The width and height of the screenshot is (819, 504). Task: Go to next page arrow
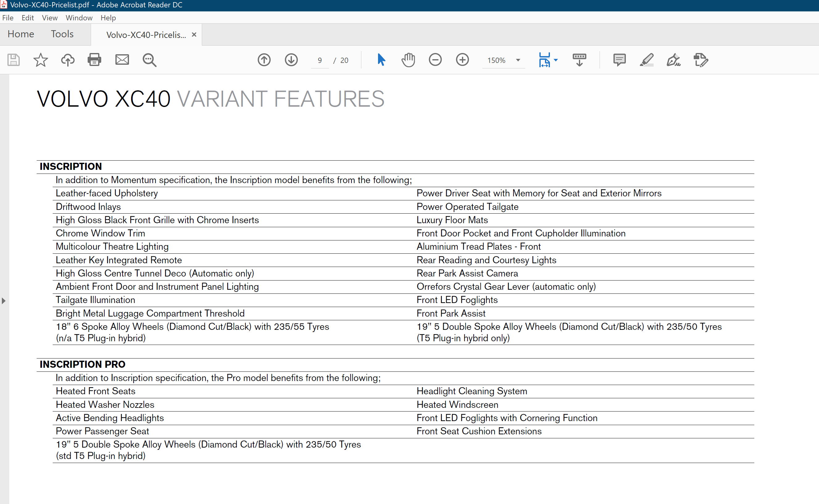tap(291, 60)
